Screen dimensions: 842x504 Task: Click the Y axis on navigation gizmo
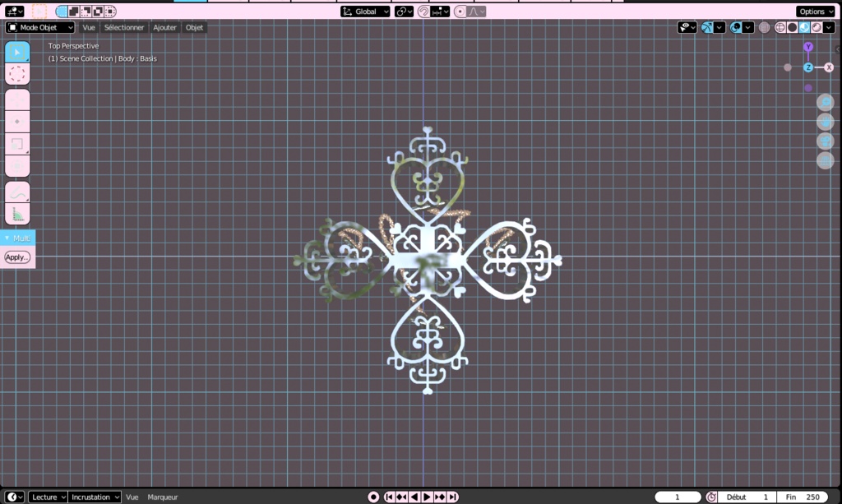[x=808, y=47]
